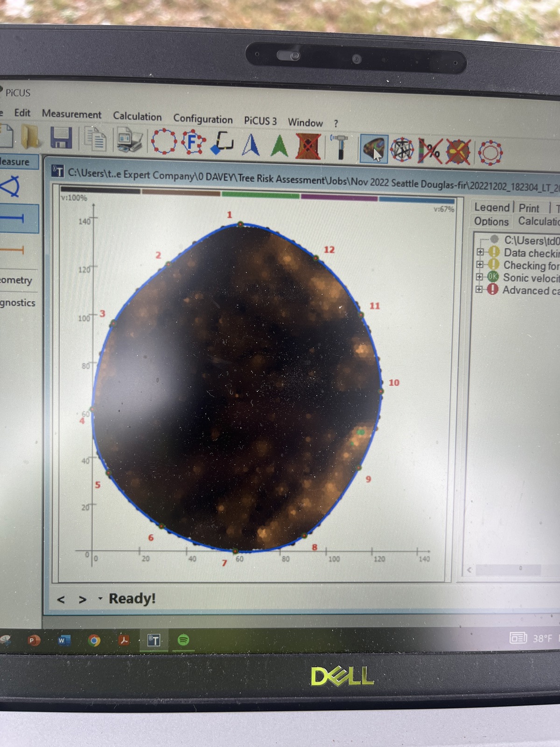Click the printer icon in toolbar
560x747 pixels.
[x=130, y=141]
